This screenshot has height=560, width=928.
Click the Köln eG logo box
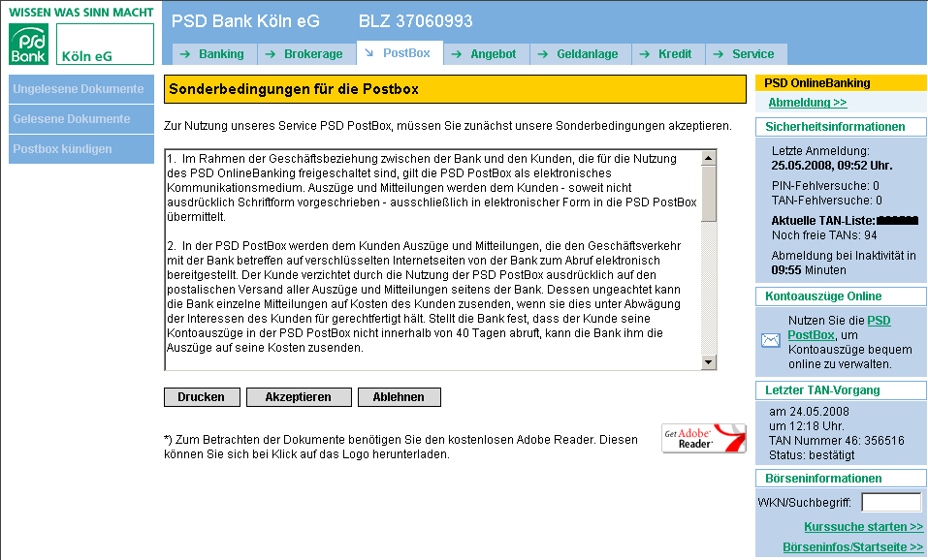point(105,45)
